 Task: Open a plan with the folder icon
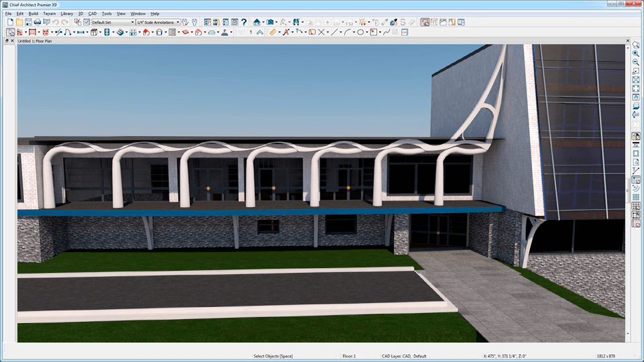click(x=19, y=22)
